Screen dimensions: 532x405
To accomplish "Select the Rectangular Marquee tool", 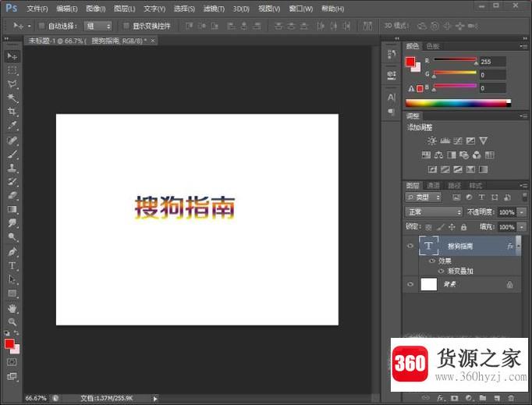I will tap(12, 70).
